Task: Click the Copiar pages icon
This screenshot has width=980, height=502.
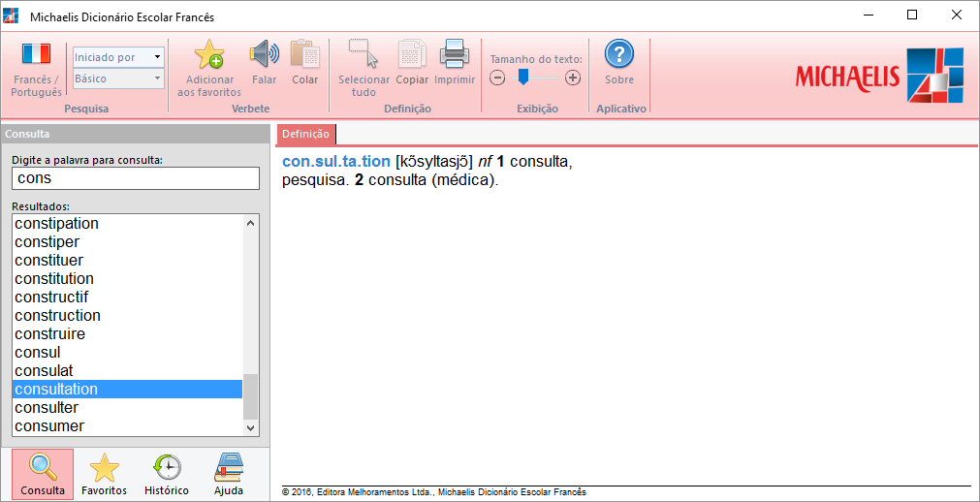Action: pos(413,53)
